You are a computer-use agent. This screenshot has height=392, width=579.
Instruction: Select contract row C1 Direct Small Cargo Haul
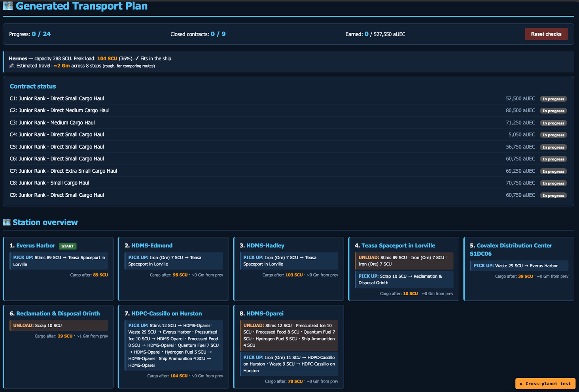pos(288,98)
